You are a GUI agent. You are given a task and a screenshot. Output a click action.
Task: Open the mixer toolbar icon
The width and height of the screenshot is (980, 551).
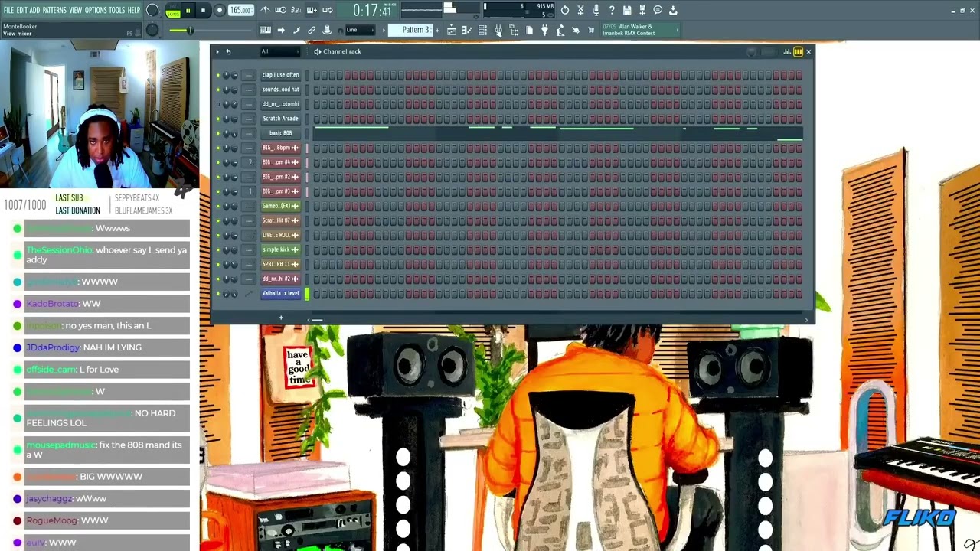point(498,30)
